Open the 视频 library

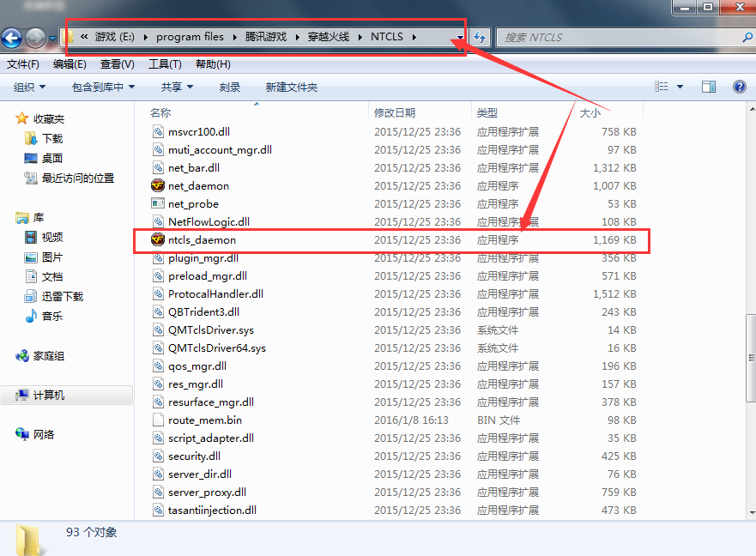point(52,238)
